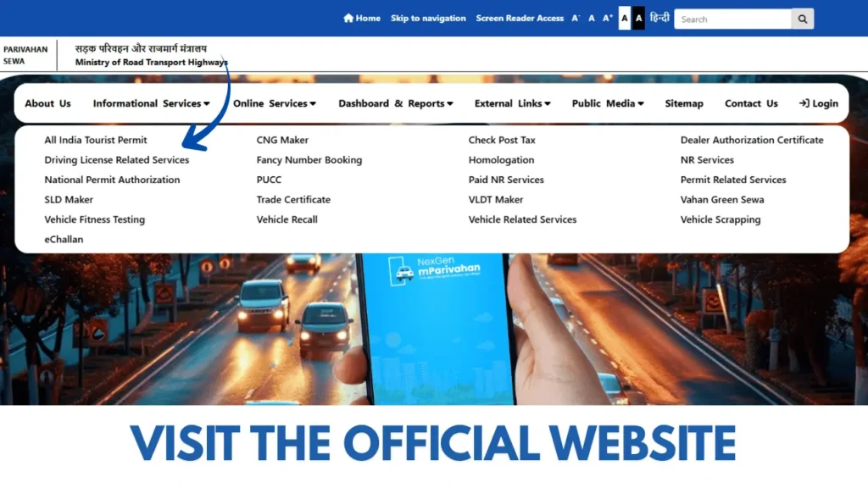Click the search magnifier icon

(801, 18)
